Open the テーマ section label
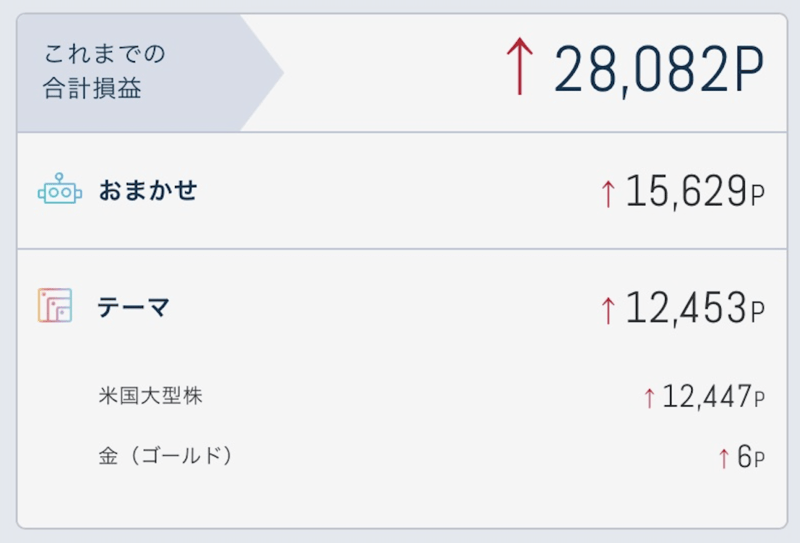 [133, 307]
